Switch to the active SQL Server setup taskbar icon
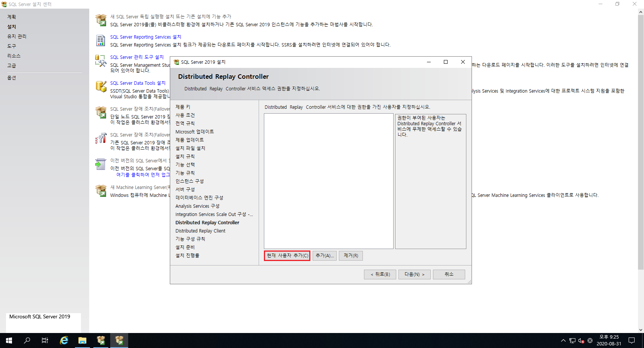Image resolution: width=644 pixels, height=348 pixels. [x=119, y=340]
